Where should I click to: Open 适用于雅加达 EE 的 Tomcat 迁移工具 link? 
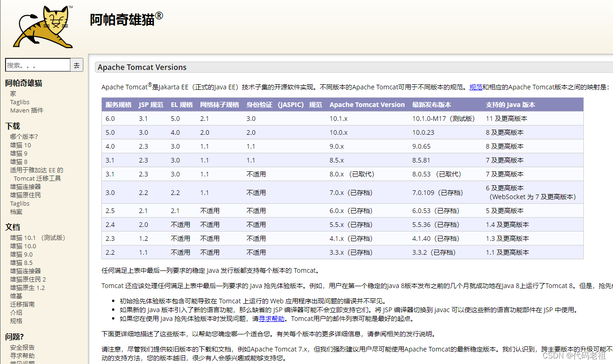tap(37, 174)
